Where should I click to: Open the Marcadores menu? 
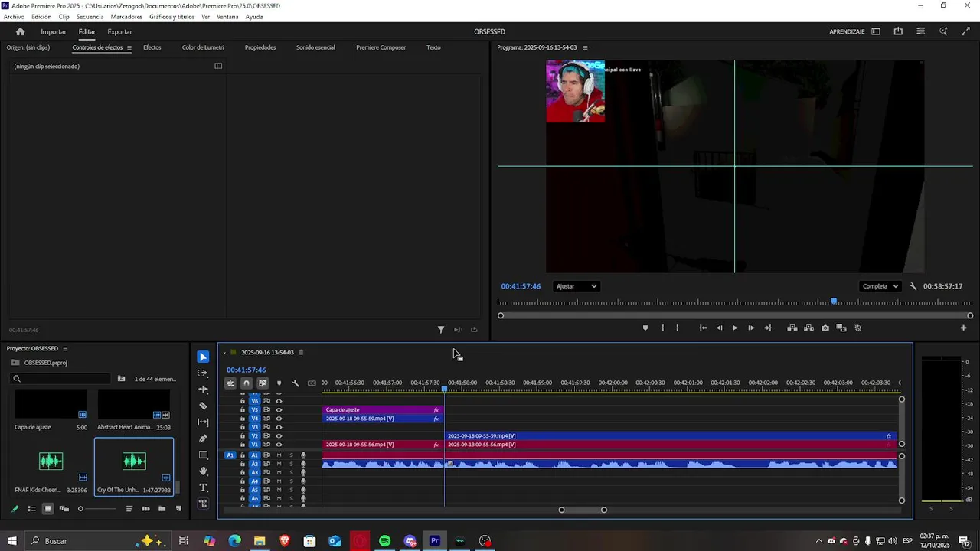click(x=126, y=17)
